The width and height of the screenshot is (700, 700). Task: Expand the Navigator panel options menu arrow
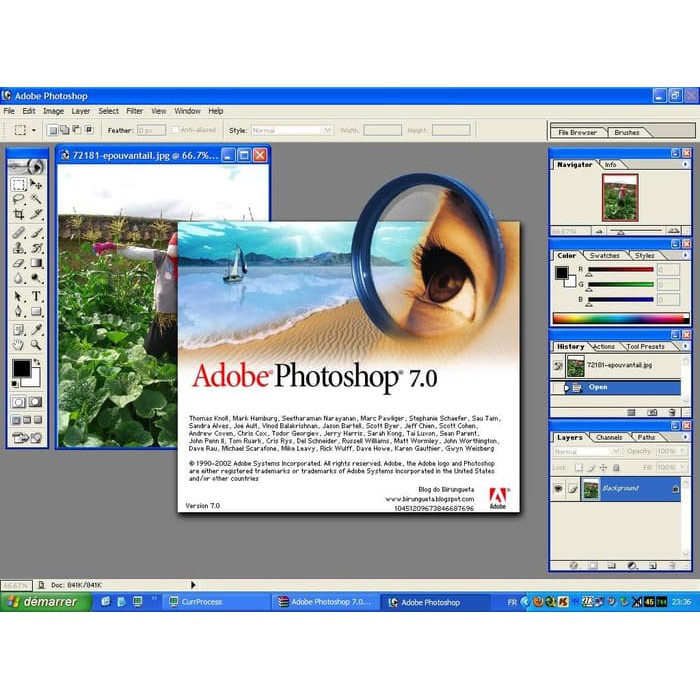pyautogui.click(x=685, y=164)
